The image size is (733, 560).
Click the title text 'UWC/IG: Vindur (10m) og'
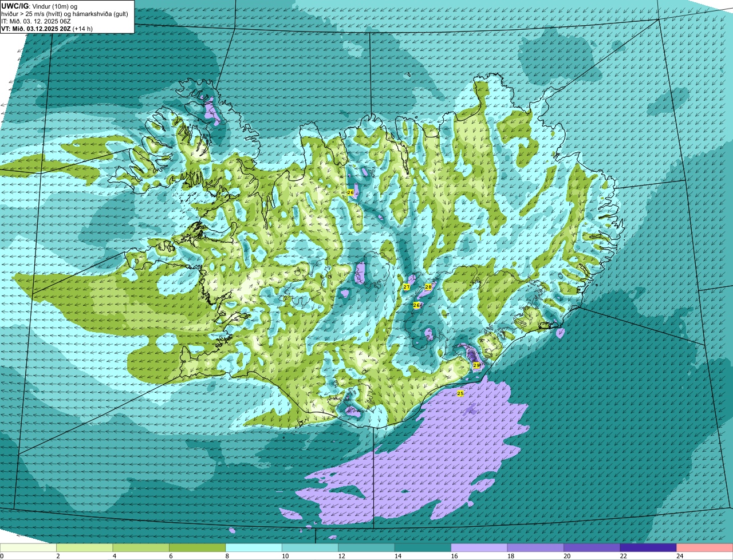[x=40, y=6]
